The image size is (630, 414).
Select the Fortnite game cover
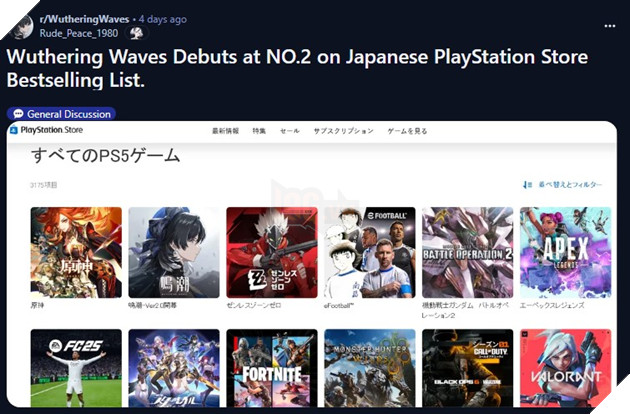point(272,370)
